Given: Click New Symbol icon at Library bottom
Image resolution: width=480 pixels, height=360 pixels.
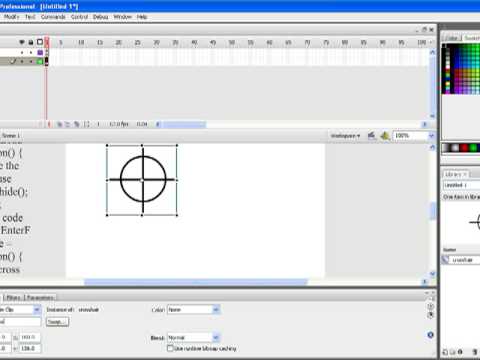Looking at the screenshot, I should click(x=445, y=352).
